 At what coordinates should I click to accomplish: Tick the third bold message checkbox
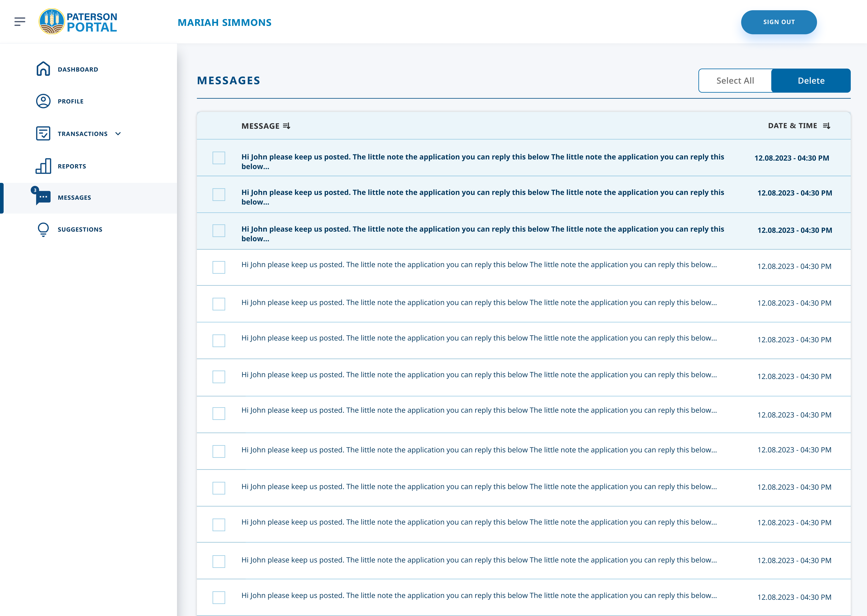coord(219,231)
